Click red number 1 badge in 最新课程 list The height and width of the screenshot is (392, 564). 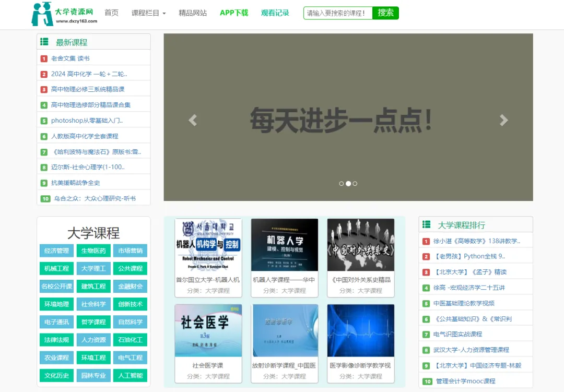[43, 58]
